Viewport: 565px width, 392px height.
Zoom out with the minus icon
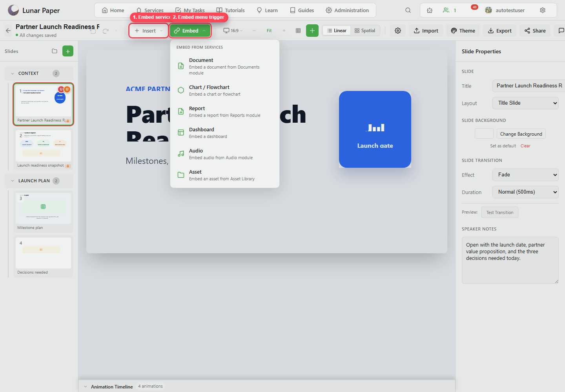click(x=254, y=31)
